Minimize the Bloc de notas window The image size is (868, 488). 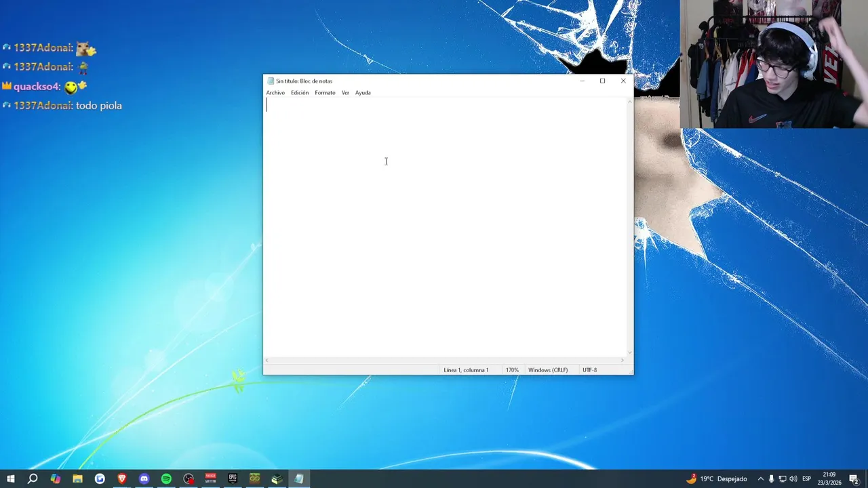coord(582,81)
